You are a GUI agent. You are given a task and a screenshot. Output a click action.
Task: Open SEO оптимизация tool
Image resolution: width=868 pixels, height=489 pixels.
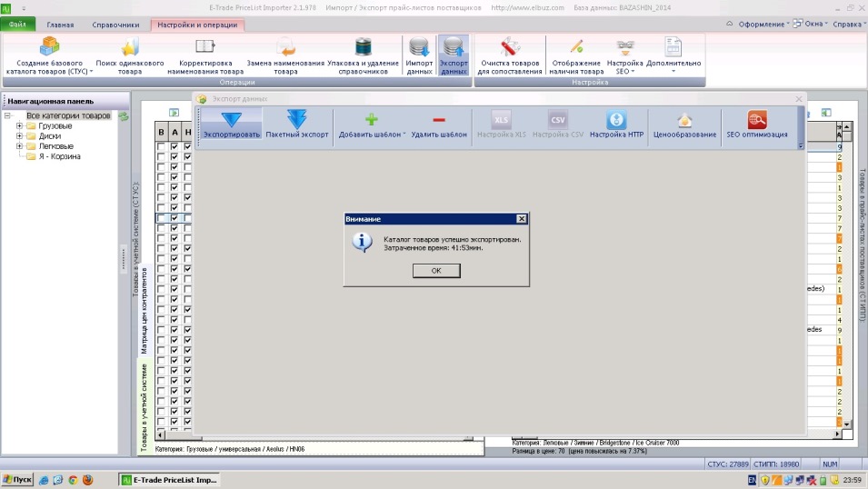pos(757,124)
